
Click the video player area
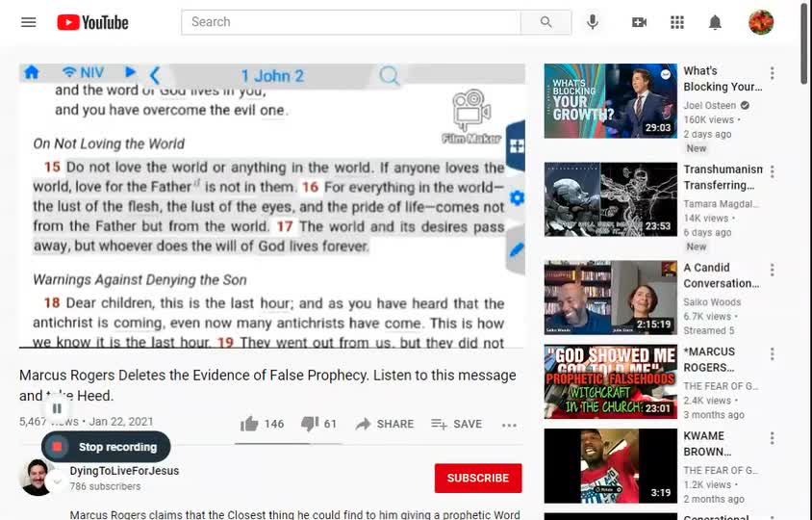tap(272, 205)
